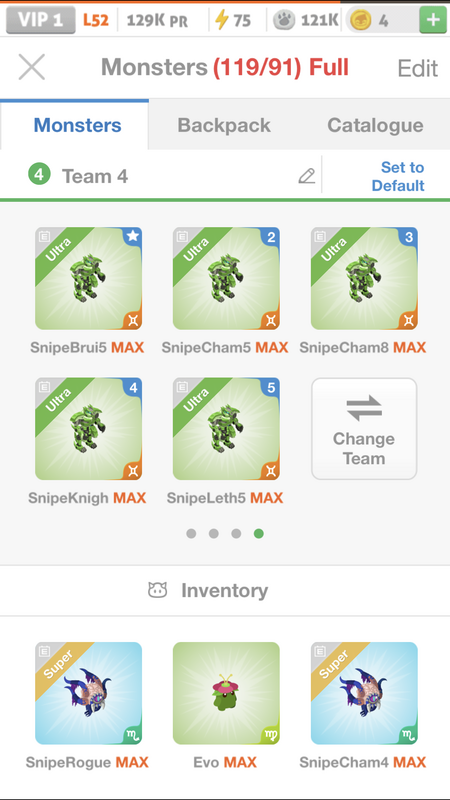Select the third team page dot
This screenshot has height=800, width=450.
point(236,534)
